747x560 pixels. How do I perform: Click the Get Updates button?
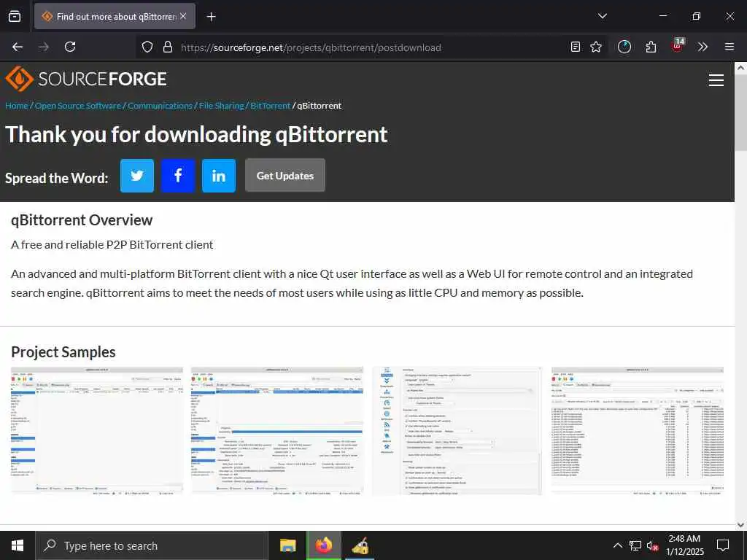tap(285, 175)
